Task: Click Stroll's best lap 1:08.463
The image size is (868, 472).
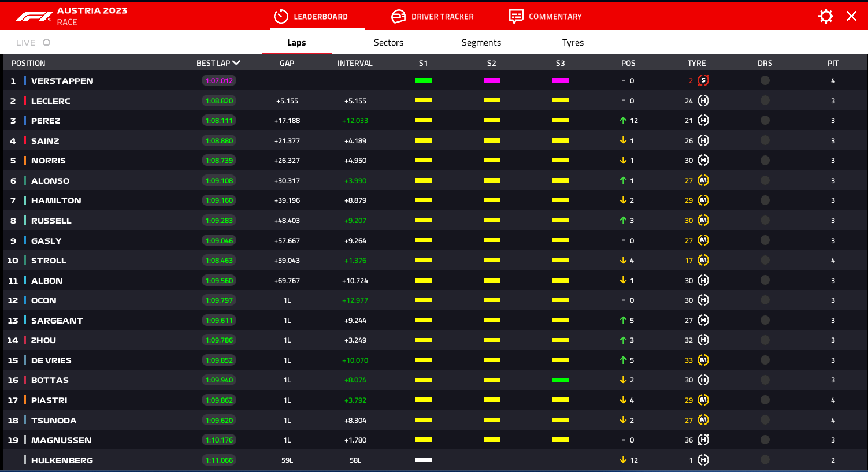Action: (219, 261)
